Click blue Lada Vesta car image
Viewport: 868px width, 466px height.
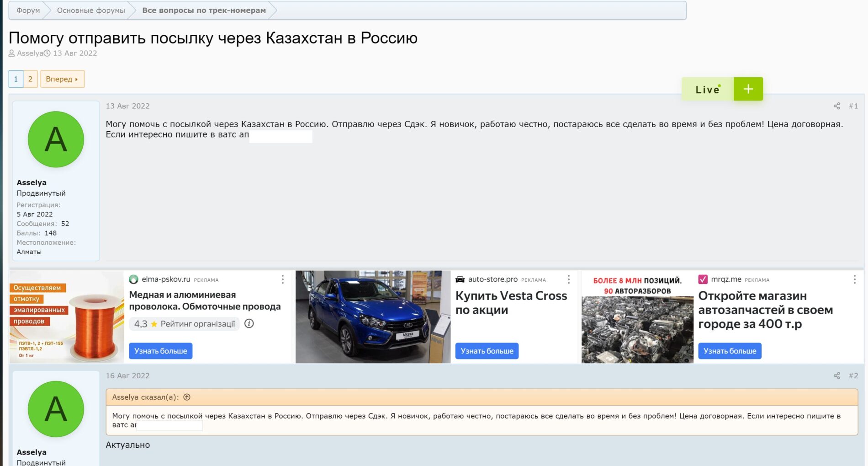(372, 317)
